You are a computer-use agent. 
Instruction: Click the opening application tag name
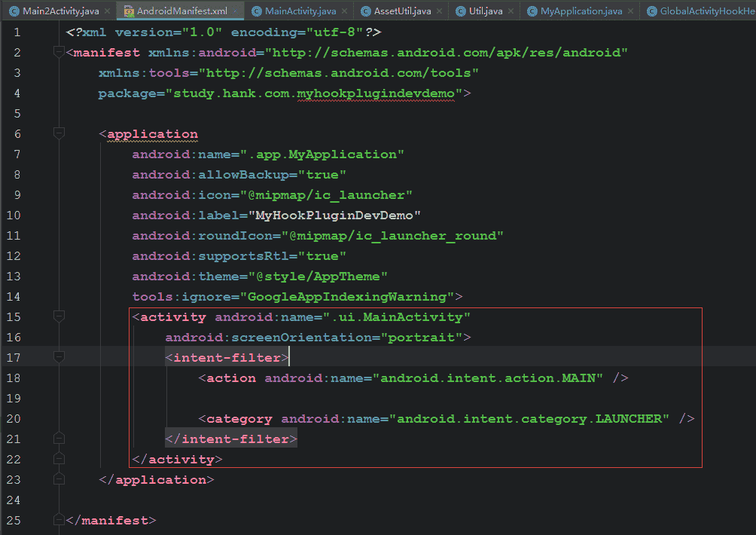click(x=152, y=133)
